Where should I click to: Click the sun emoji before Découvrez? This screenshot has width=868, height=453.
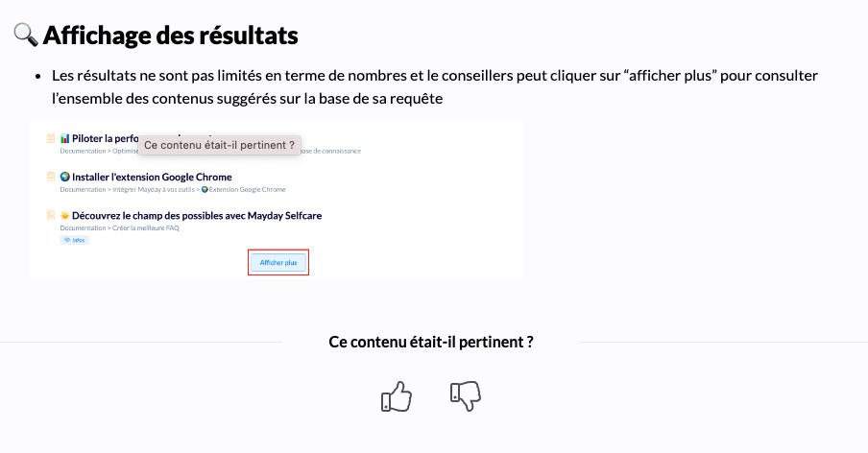coord(65,215)
